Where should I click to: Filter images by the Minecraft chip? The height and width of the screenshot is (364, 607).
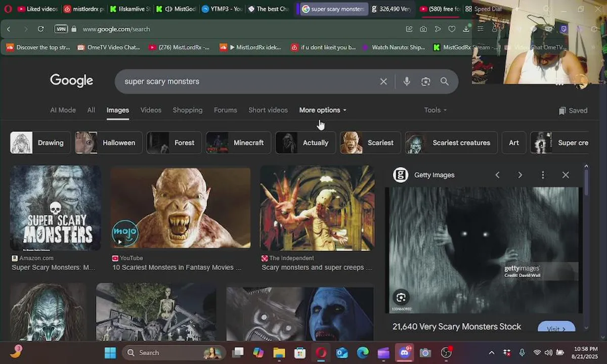click(x=238, y=143)
